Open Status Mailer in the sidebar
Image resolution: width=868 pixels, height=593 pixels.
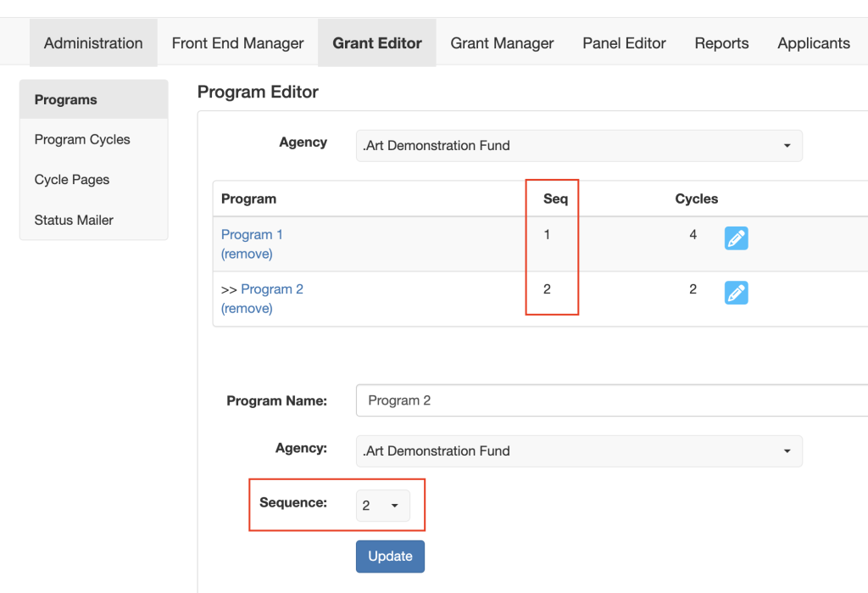pyautogui.click(x=74, y=220)
